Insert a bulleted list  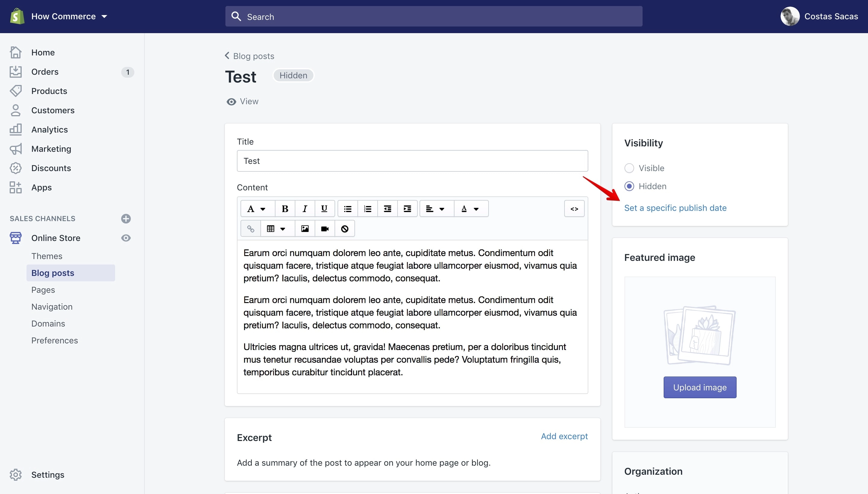click(348, 209)
